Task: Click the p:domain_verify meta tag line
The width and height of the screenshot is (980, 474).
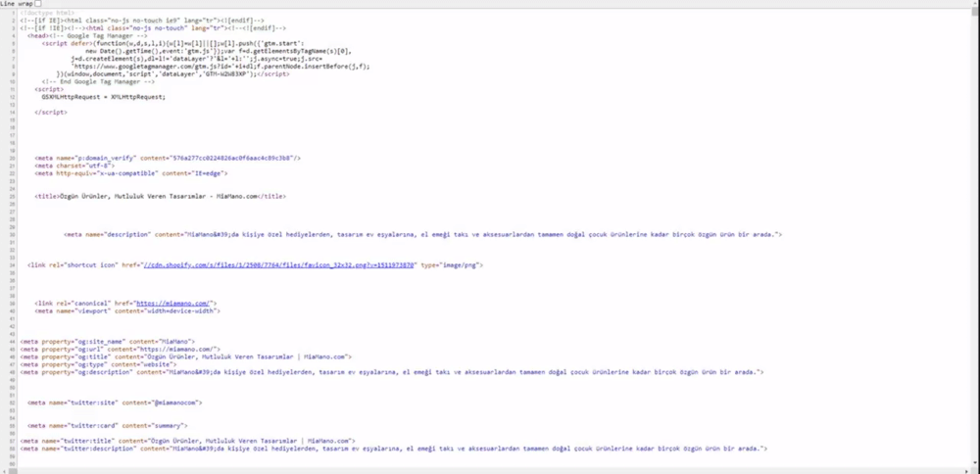Action: click(x=168, y=159)
